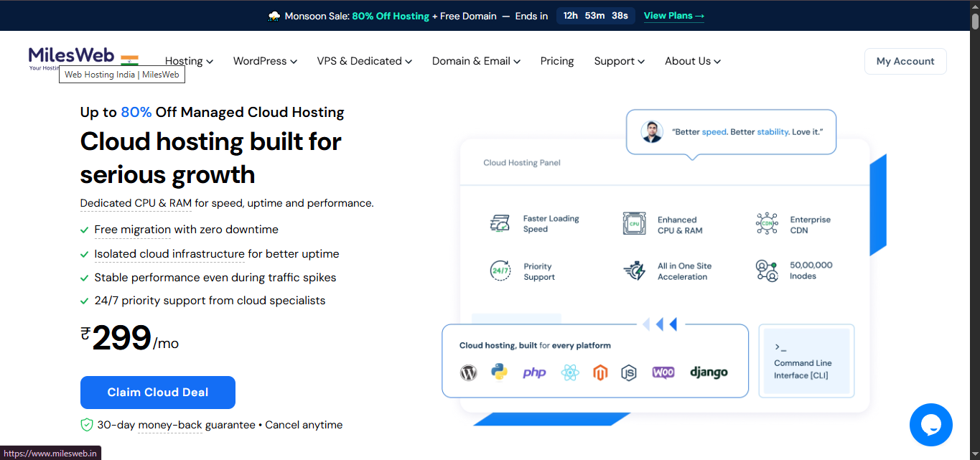Viewport: 980px width, 460px height.
Task: Follow the View Plans link
Action: [x=674, y=16]
